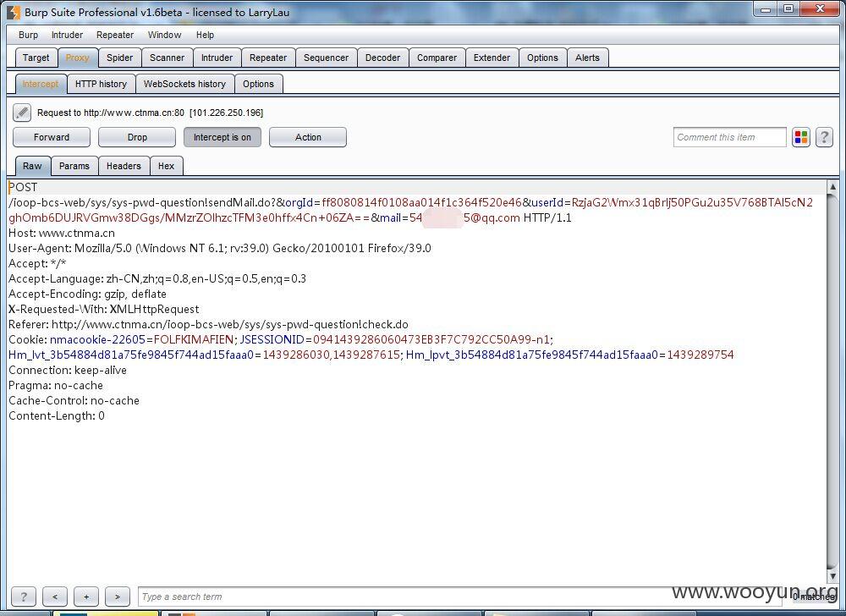
Task: Open the highlight color picker icon
Action: click(801, 137)
